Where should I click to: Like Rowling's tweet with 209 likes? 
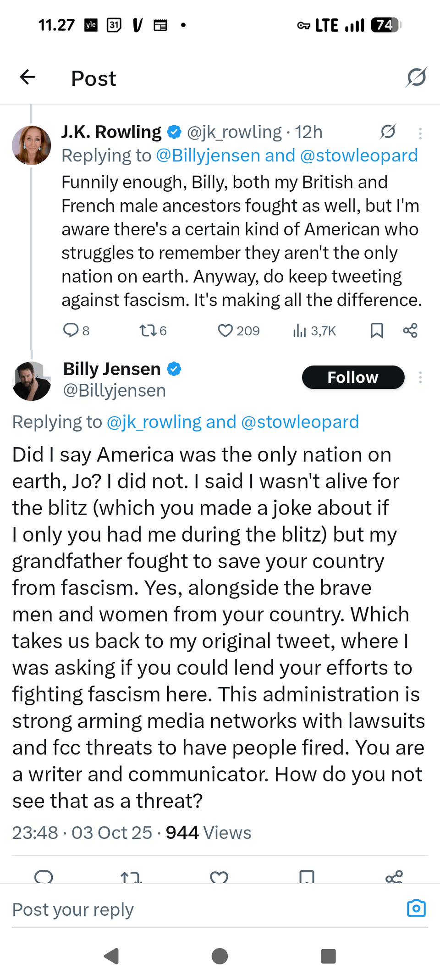pyautogui.click(x=225, y=330)
